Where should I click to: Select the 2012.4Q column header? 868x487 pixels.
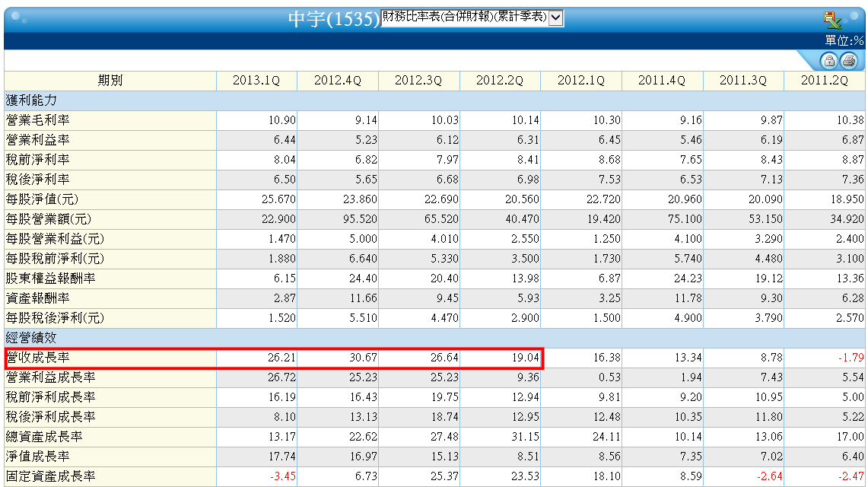tap(338, 81)
